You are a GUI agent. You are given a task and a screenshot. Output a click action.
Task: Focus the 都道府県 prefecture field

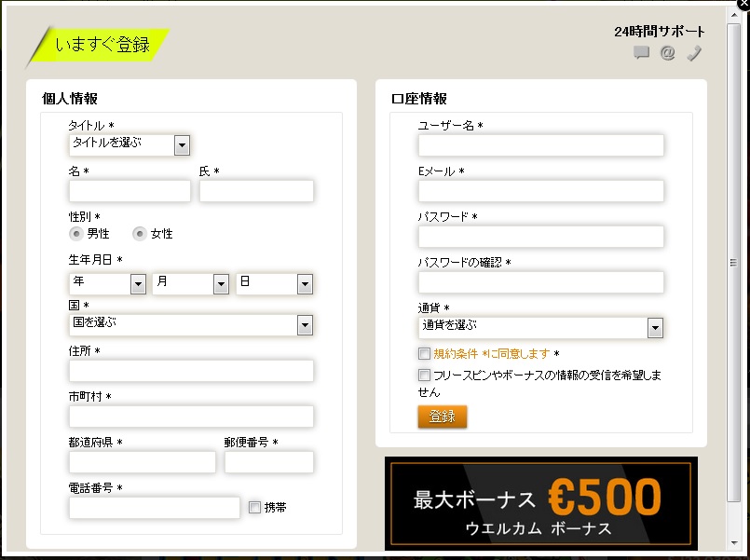click(x=142, y=462)
